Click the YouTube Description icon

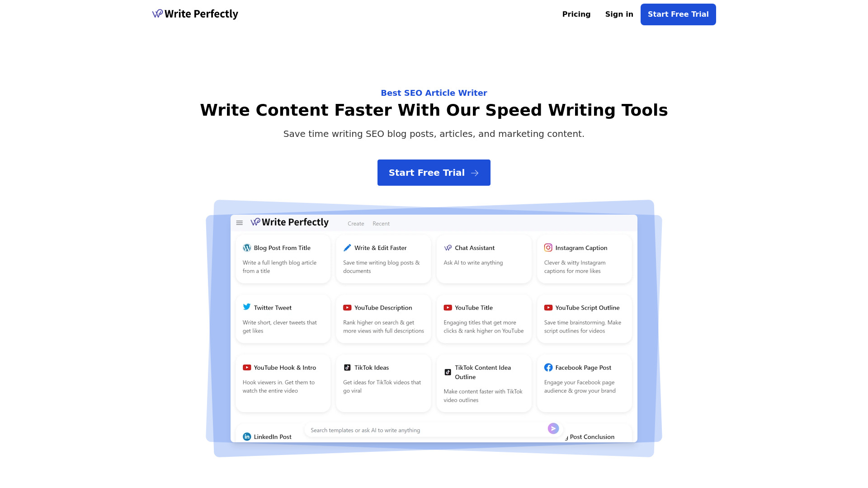tap(347, 307)
